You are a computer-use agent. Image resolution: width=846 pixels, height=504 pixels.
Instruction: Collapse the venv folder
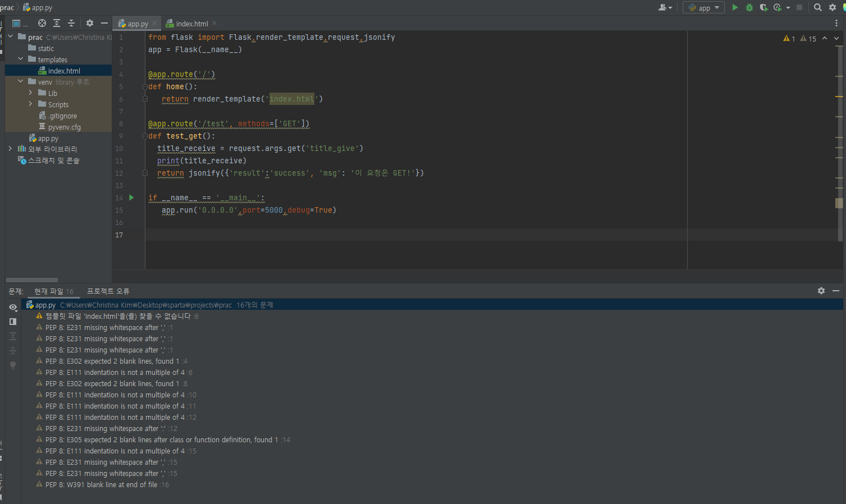pyautogui.click(x=20, y=81)
